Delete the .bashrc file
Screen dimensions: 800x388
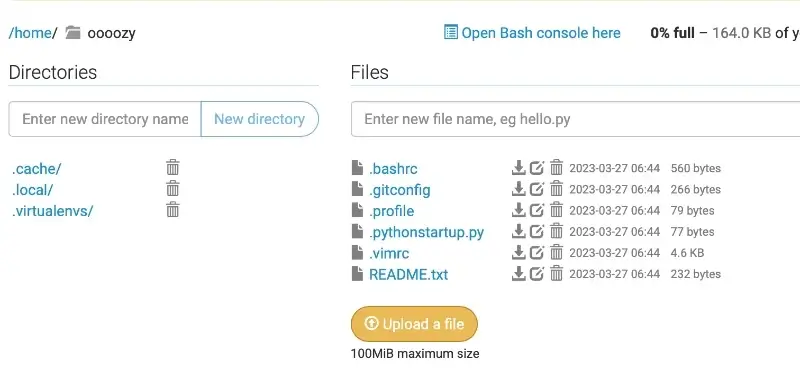(x=556, y=168)
